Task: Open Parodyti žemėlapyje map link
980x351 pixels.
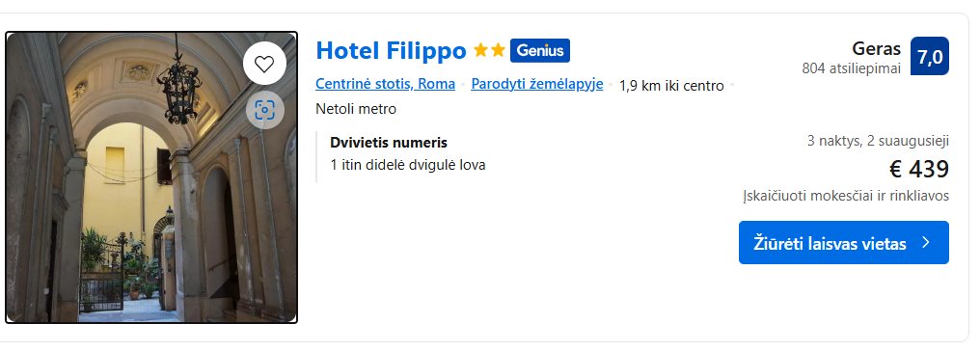Action: pos(537,84)
